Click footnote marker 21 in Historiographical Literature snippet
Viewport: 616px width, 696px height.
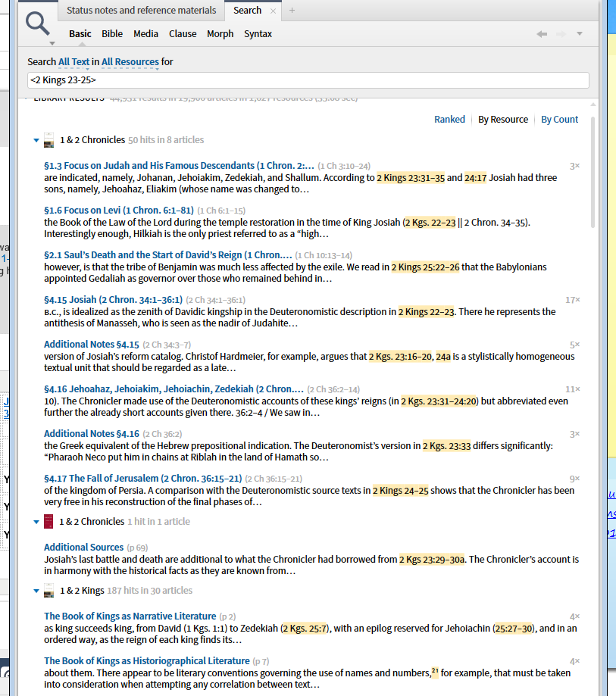435,671
